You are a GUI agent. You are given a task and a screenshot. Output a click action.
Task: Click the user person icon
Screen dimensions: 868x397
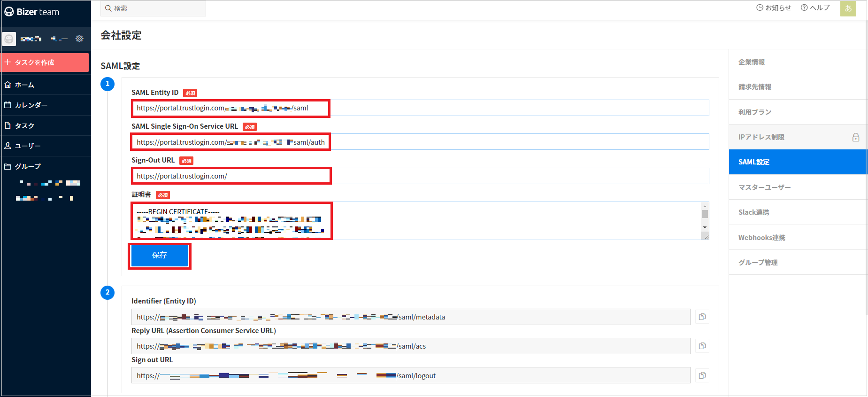[x=8, y=146]
